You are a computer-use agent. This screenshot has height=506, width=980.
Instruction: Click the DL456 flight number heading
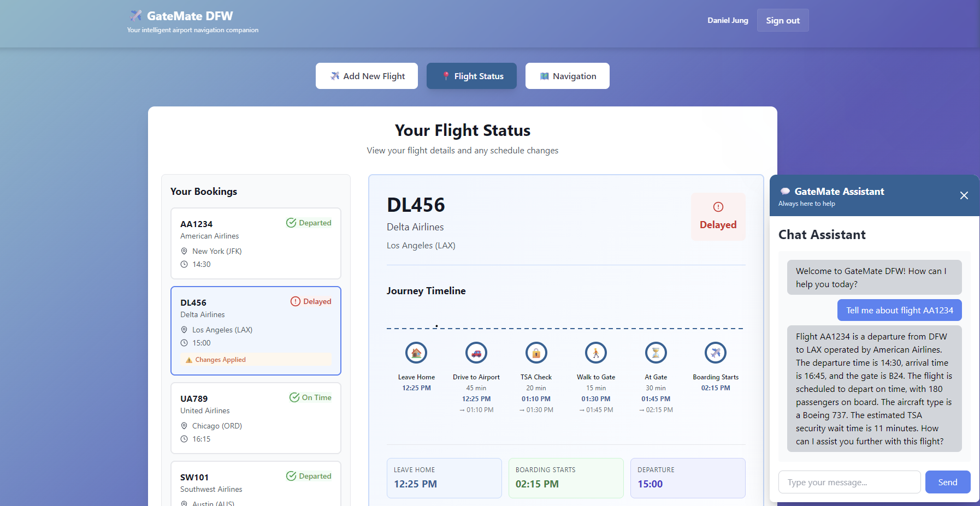(x=416, y=205)
